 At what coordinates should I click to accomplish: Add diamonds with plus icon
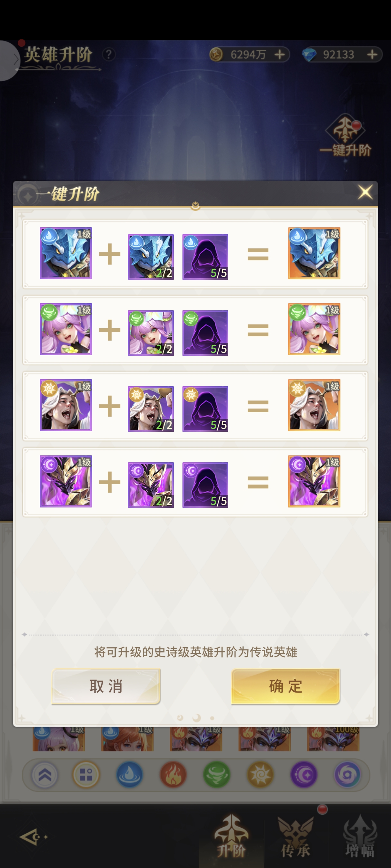coord(372,54)
